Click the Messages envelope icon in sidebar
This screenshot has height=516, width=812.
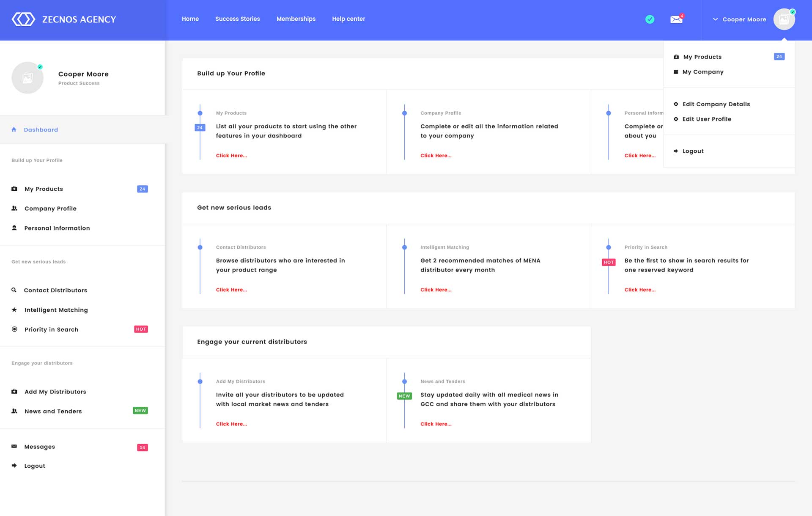click(14, 446)
